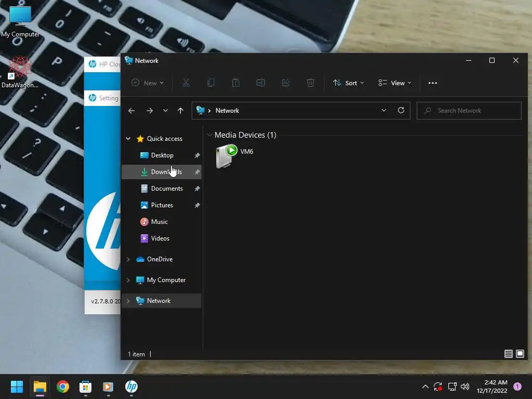Expand the My Computer tree node

[x=128, y=280]
